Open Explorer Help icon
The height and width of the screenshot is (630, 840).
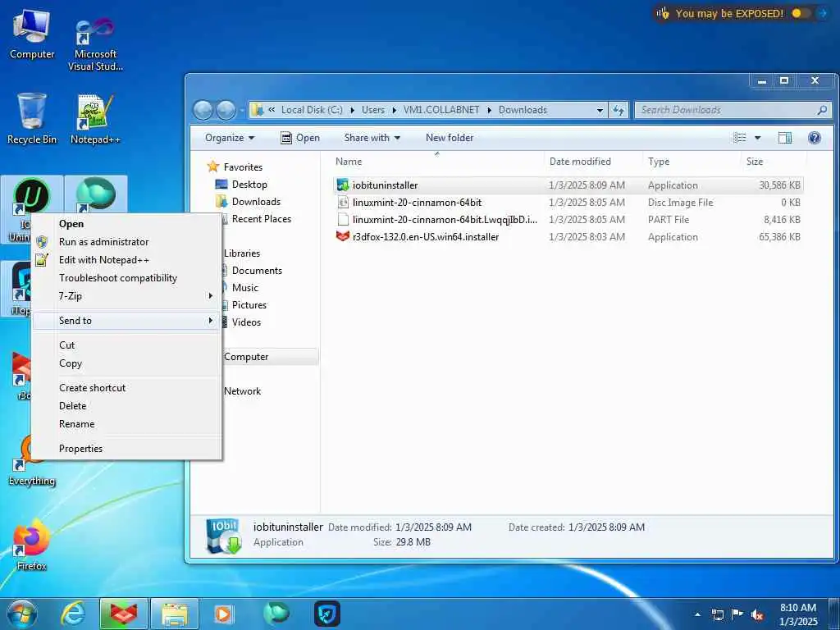tap(815, 138)
